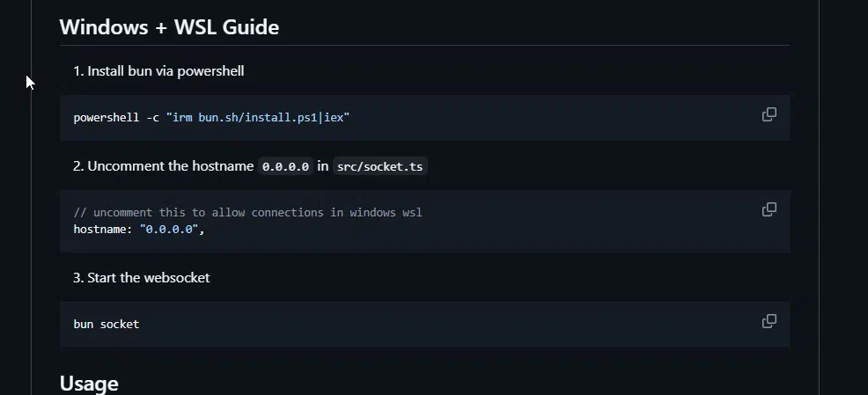Click the word powershell in first code block
Viewport: 868px width, 395px height.
pos(107,118)
